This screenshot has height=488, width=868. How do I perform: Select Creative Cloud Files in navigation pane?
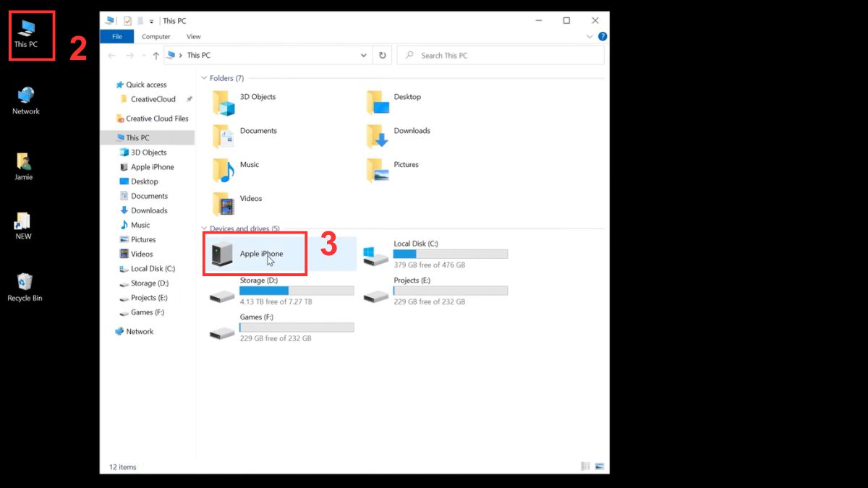tap(157, 119)
